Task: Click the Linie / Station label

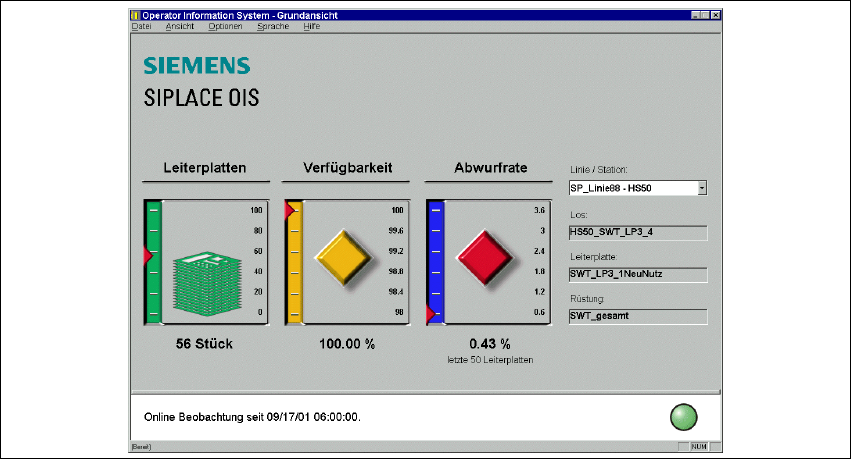Action: coord(599,169)
